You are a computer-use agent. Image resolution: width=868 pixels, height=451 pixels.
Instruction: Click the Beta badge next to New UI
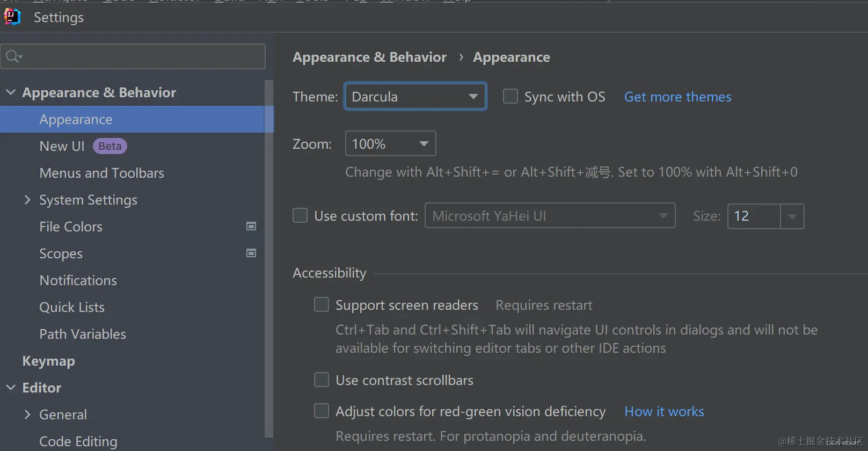point(110,146)
